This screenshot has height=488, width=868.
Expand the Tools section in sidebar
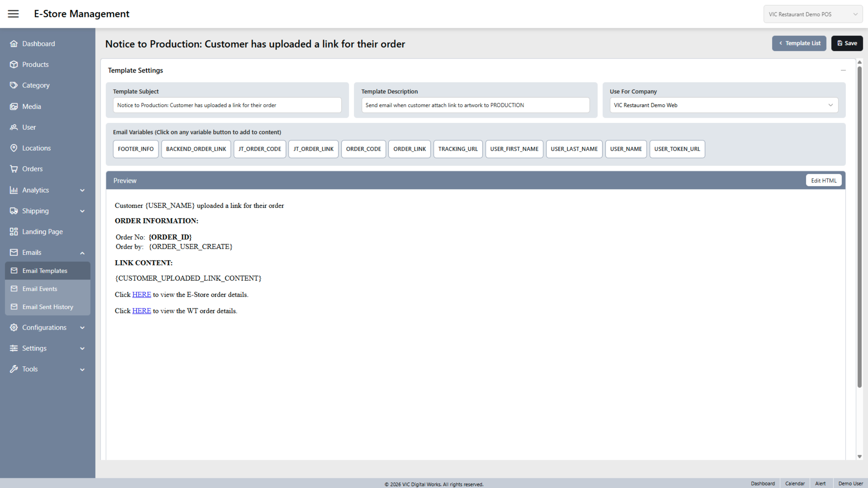pyautogui.click(x=47, y=369)
